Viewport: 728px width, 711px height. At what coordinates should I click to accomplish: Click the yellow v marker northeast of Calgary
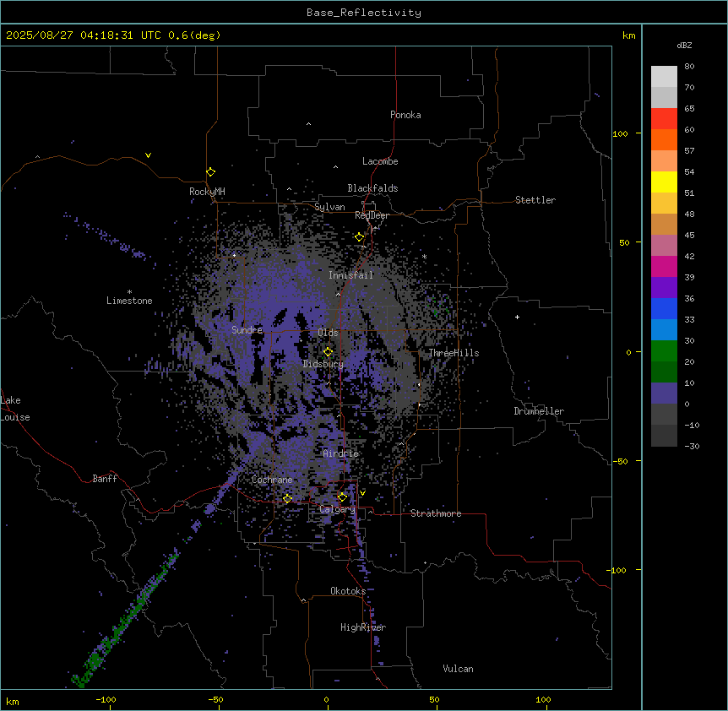pos(362,493)
